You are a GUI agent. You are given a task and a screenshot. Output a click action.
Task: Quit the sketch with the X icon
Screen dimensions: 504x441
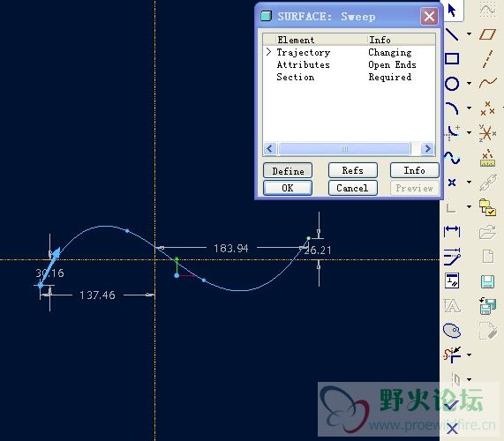coord(452,429)
